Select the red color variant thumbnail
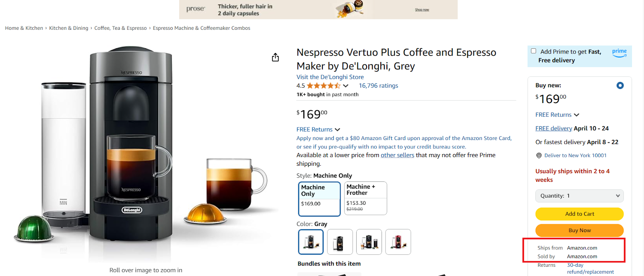This screenshot has width=644, height=276. click(398, 241)
